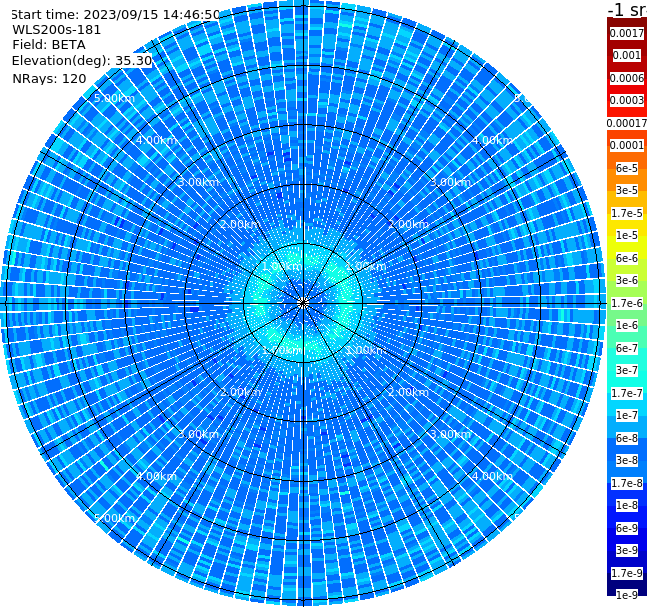Image resolution: width=647 pixels, height=607 pixels.
Task: Click the 3e-7 colorbar label
Action: (x=627, y=370)
